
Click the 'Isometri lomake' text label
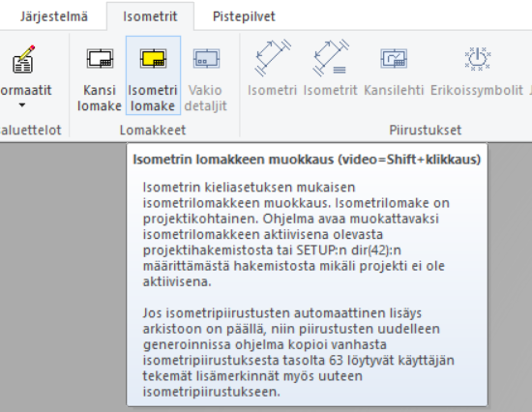153,98
